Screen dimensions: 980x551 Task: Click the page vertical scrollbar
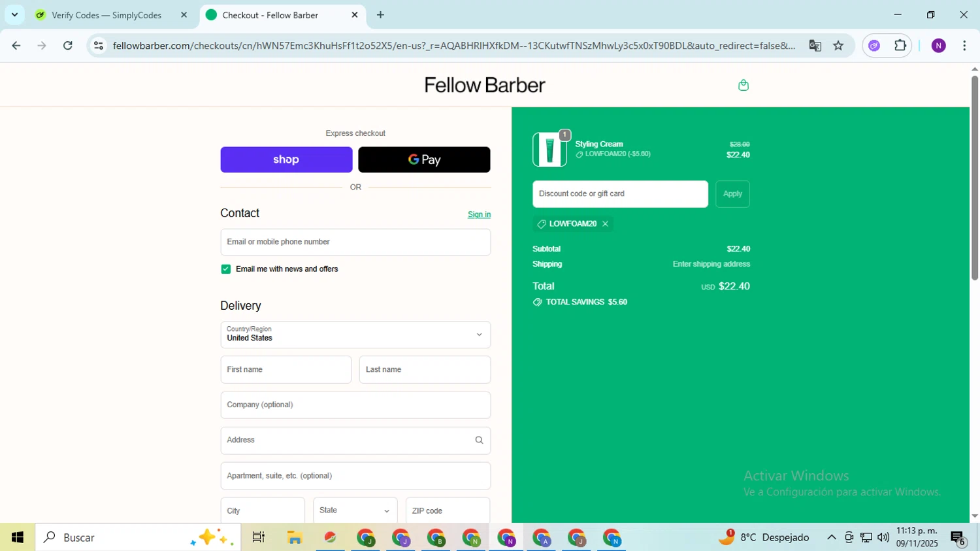pyautogui.click(x=974, y=178)
